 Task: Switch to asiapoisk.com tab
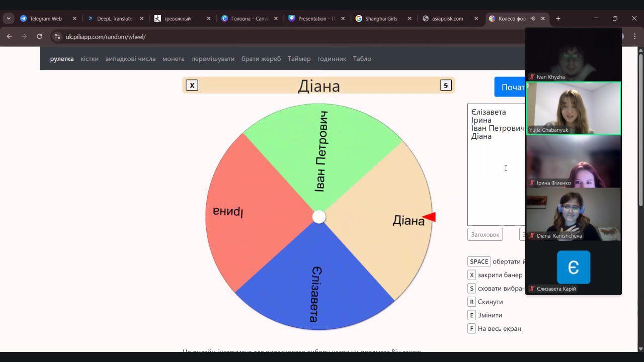pos(447,19)
